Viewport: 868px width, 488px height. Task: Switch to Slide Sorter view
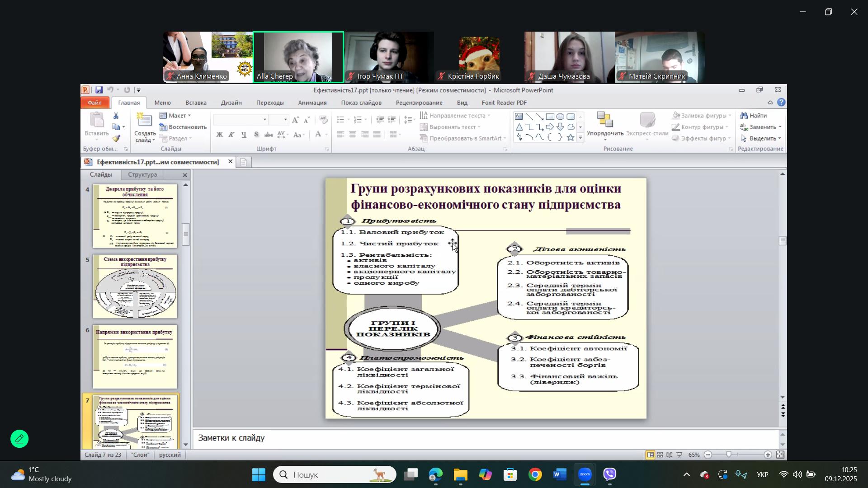[x=660, y=455]
